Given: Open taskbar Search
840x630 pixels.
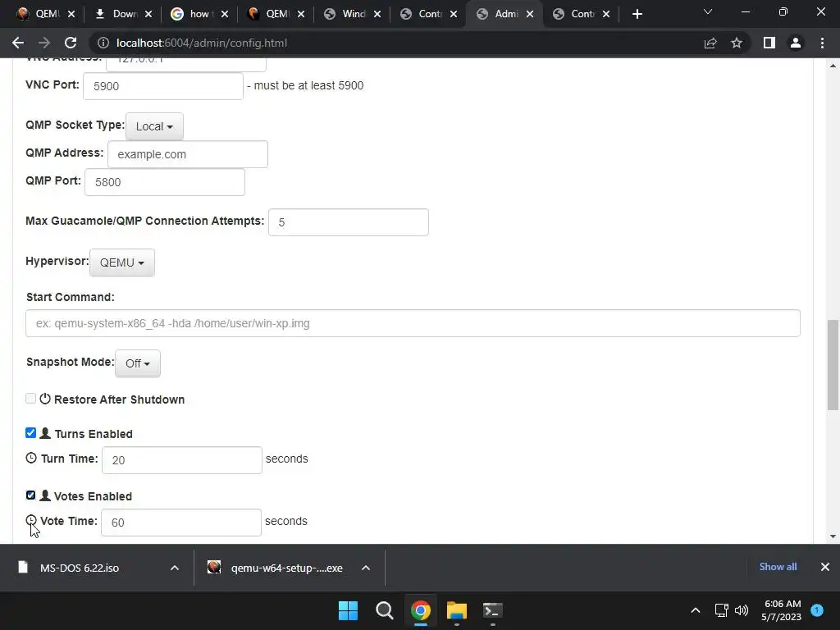Looking at the screenshot, I should click(x=384, y=610).
